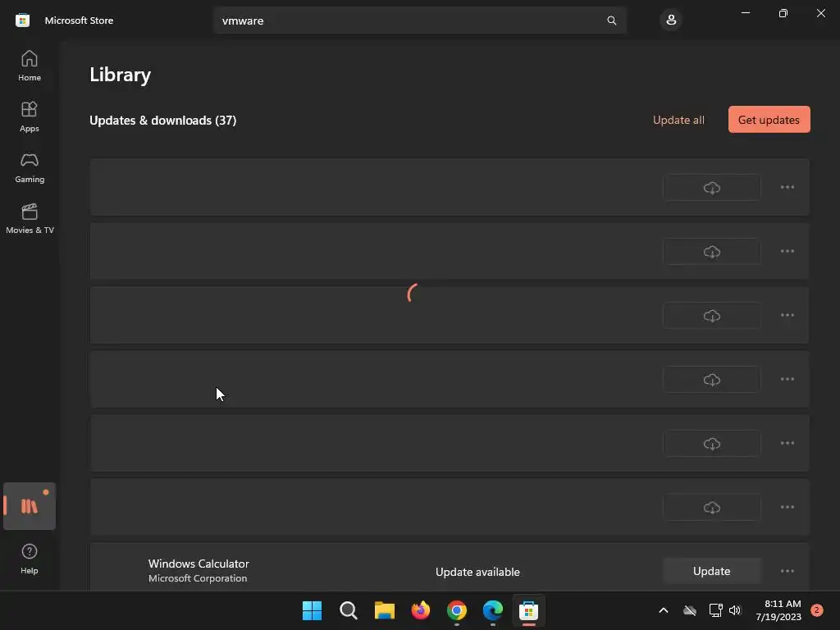Click Microsoft Store icon in taskbar
This screenshot has height=630, width=840.
pyautogui.click(x=529, y=610)
